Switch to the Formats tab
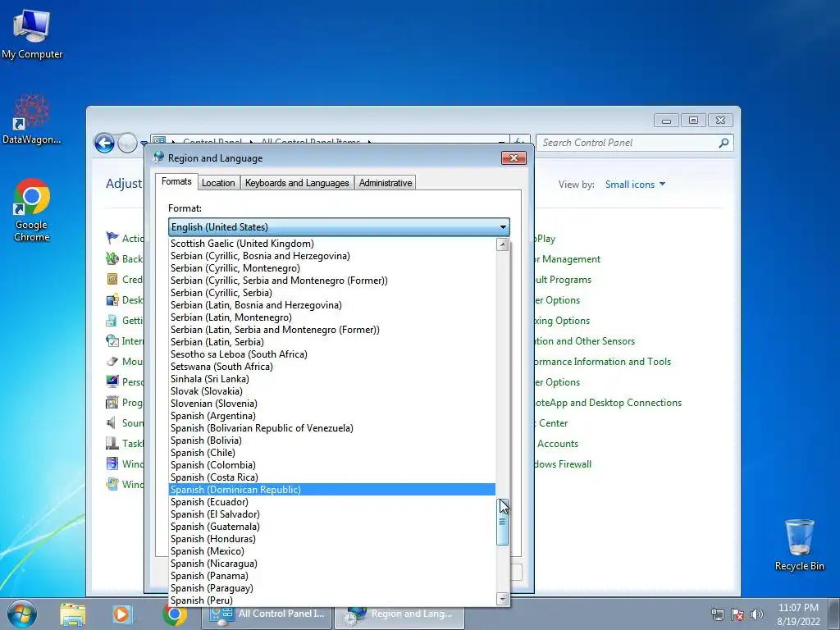Image resolution: width=840 pixels, height=630 pixels. pyautogui.click(x=176, y=181)
